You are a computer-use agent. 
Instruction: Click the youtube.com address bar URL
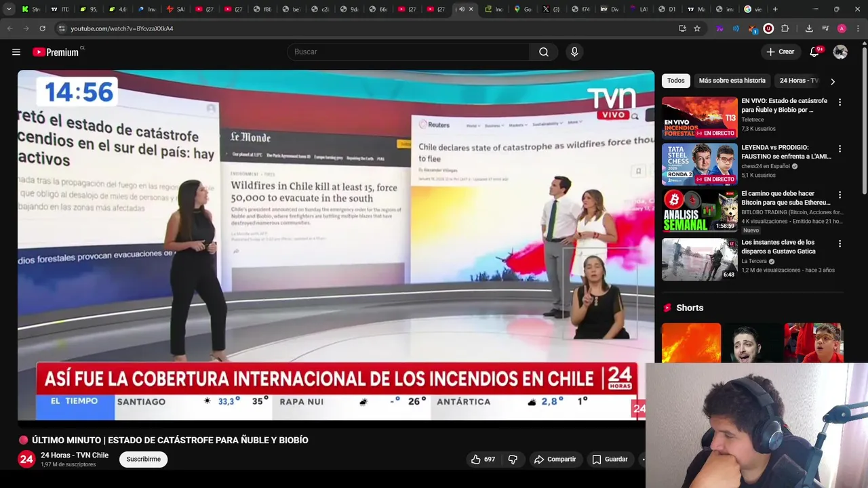122,28
